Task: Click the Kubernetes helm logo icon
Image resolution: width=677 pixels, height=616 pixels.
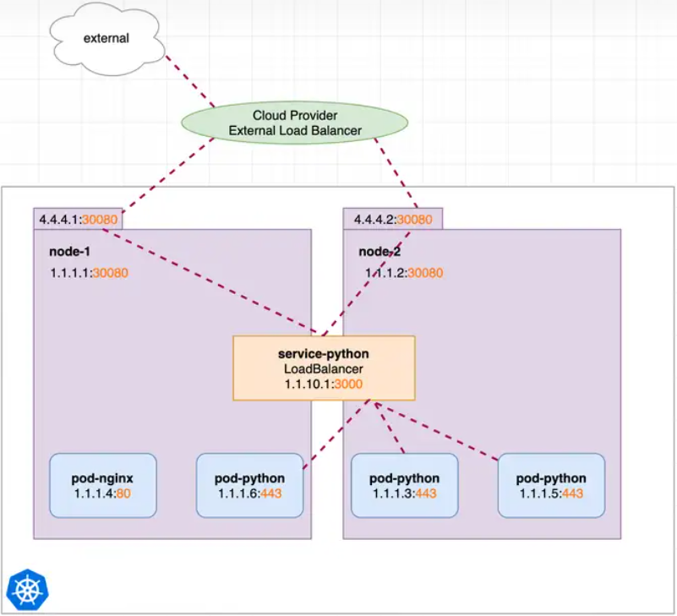Action: (27, 590)
